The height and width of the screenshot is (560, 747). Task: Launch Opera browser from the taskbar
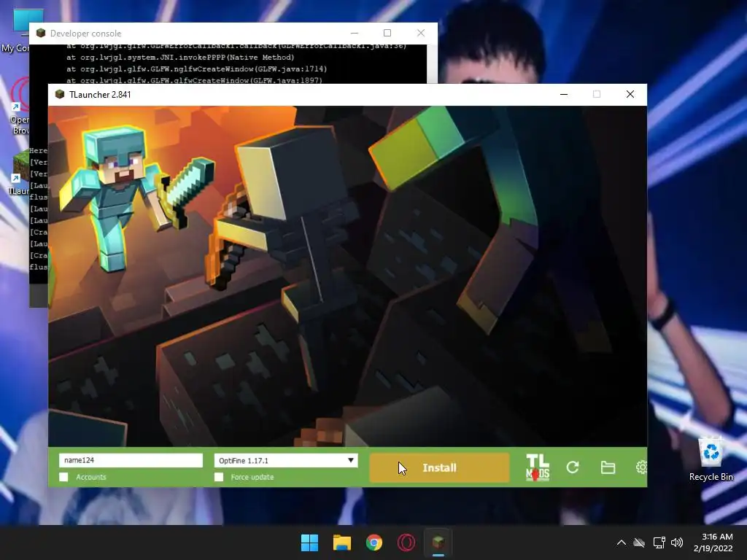click(x=406, y=542)
